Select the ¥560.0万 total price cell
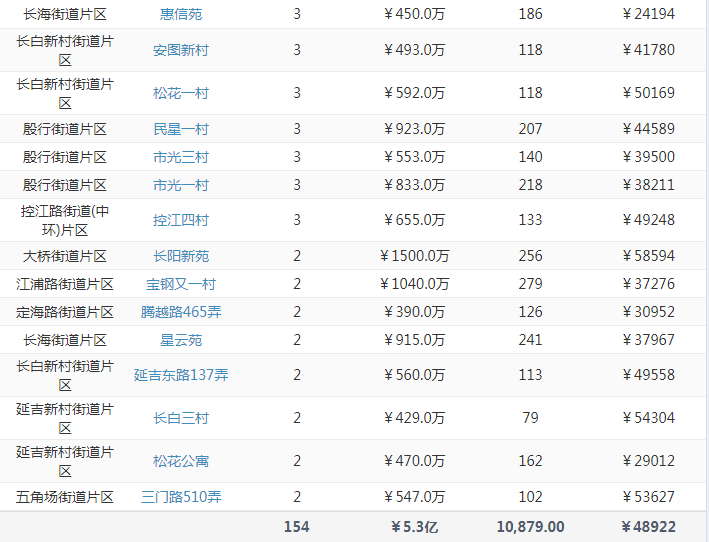Viewport: 709px width, 542px height. [x=414, y=375]
